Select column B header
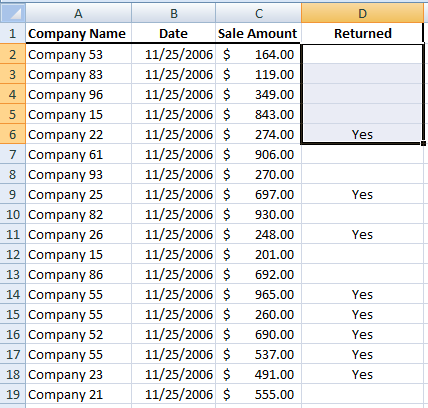Screen dimensions: 428x408 pyautogui.click(x=173, y=13)
